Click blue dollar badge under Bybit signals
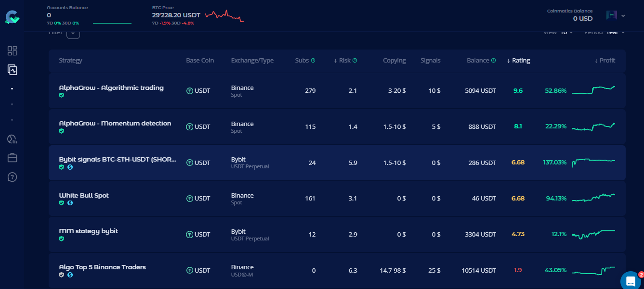This screenshot has width=644, height=289. pos(70,167)
